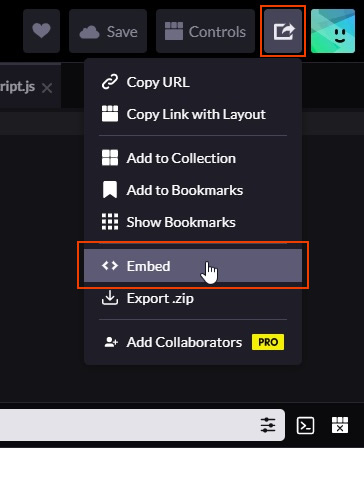The width and height of the screenshot is (364, 487).
Task: Select Copy URL from the share menu
Action: pyautogui.click(x=193, y=82)
